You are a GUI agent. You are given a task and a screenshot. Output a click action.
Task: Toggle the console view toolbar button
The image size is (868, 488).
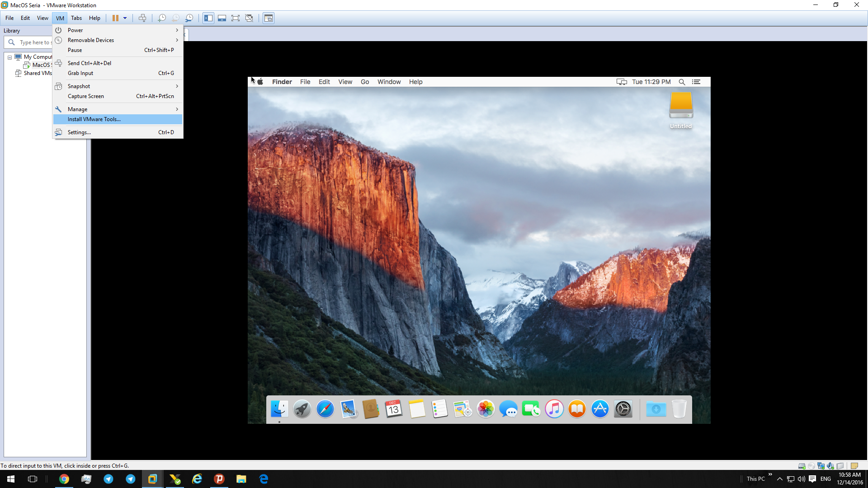269,18
